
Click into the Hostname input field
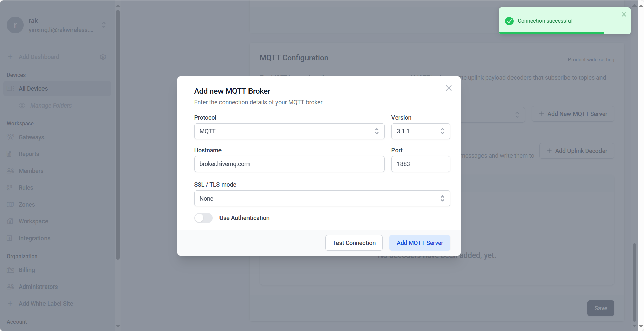[x=289, y=164]
